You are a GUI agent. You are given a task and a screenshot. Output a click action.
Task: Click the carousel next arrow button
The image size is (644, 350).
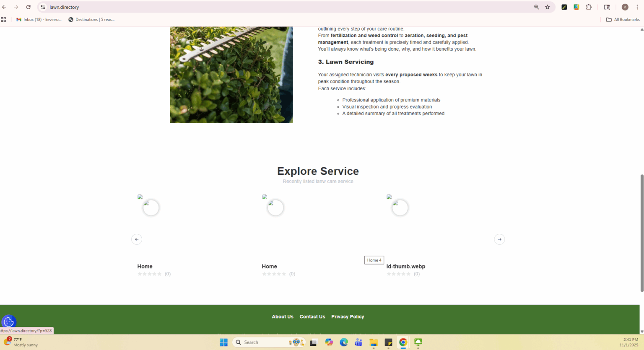click(499, 239)
